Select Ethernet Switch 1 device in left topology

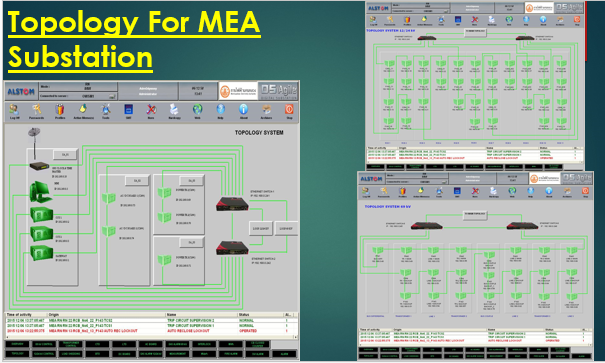[232, 204]
